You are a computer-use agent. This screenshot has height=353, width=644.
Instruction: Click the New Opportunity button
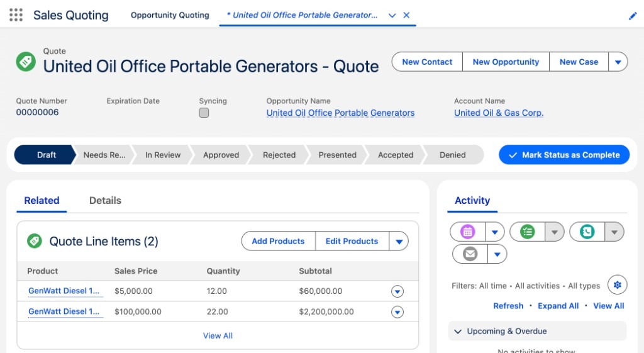506,62
